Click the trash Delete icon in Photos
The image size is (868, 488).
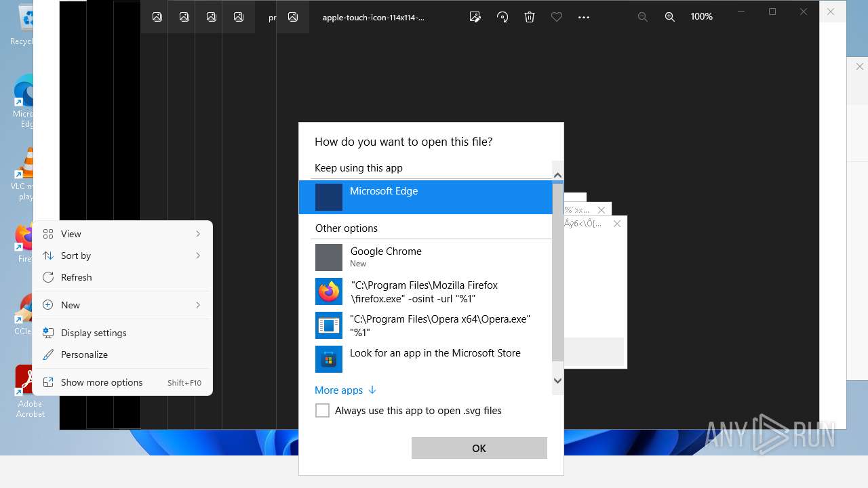[530, 17]
